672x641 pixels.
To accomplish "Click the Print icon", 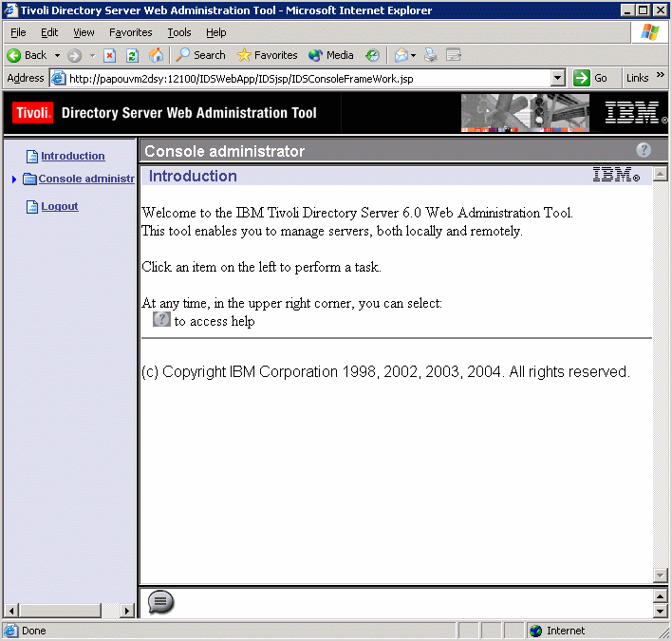I will (430, 55).
